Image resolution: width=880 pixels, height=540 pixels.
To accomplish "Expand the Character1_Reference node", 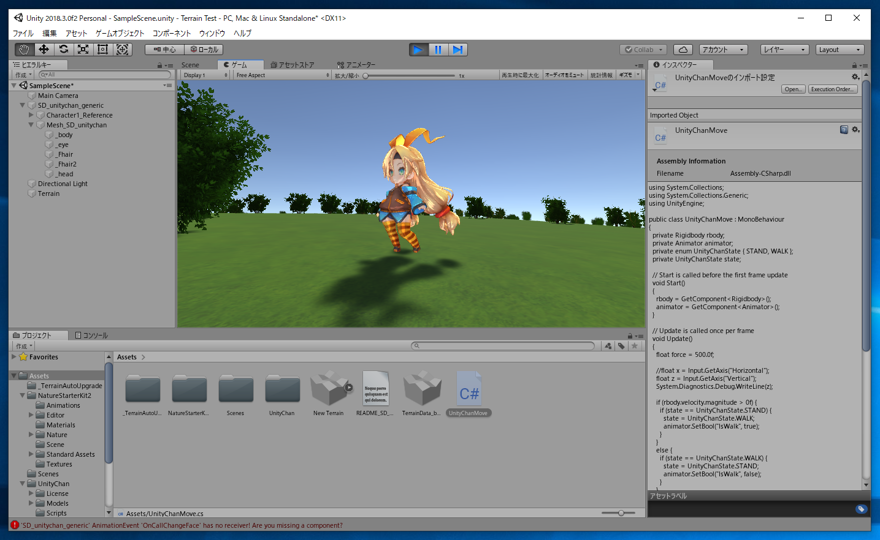I will point(31,115).
